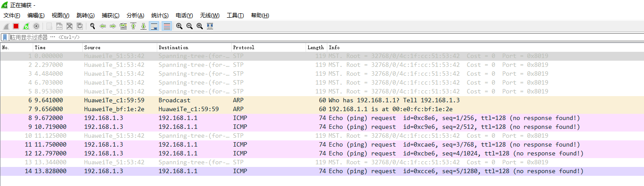This screenshot has width=644, height=186.
Task: Select STP packet at time 11.125000
Action: click(322, 136)
